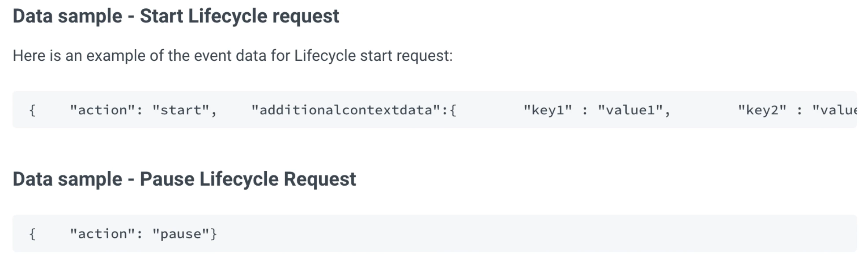Click the word "Pause" in the second heading
The height and width of the screenshot is (257, 868).
click(x=167, y=179)
